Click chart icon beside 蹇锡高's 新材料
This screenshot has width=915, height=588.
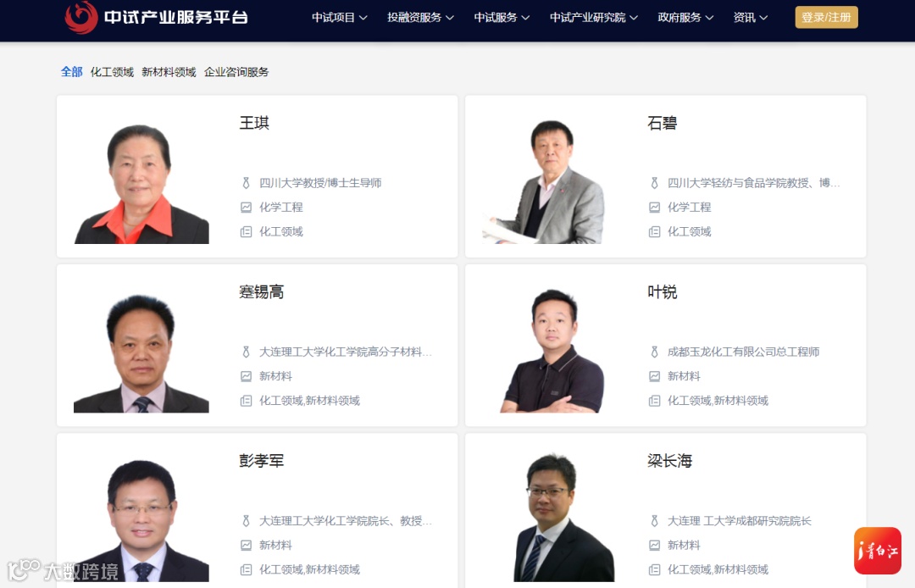[247, 376]
